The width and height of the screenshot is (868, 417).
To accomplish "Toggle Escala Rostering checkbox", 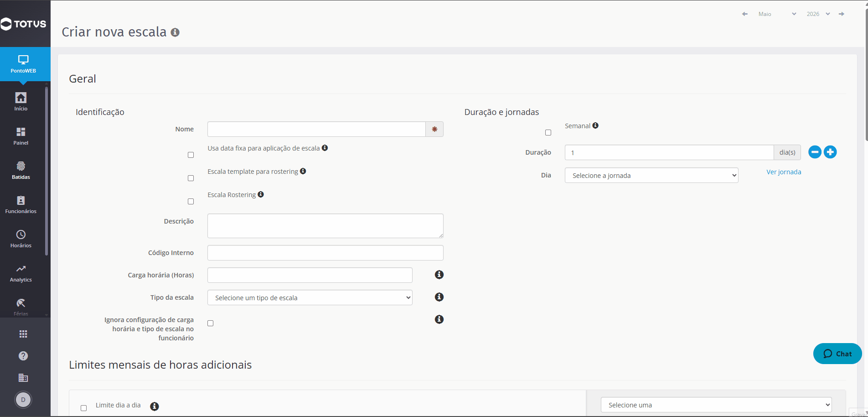I will tap(191, 202).
